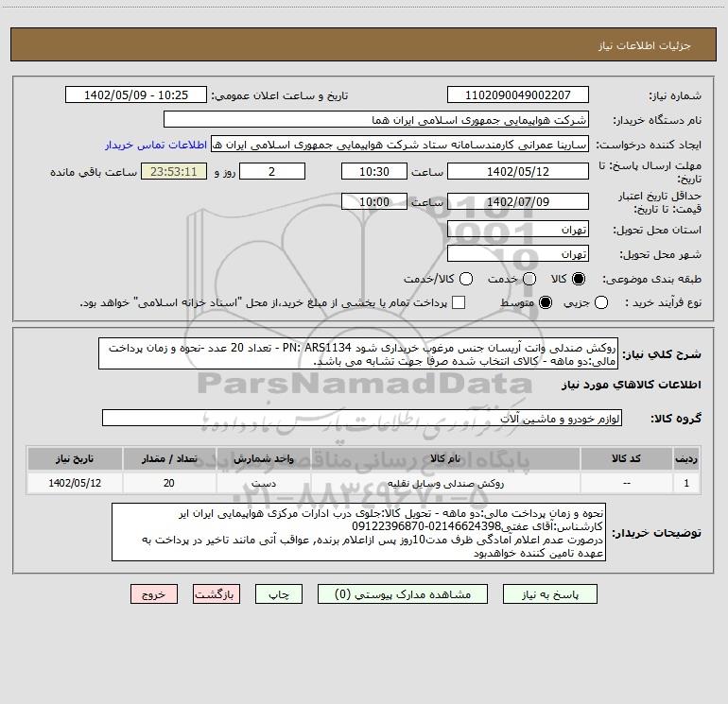Click the بازگشت back button
This screenshot has width=728, height=704.
217,594
